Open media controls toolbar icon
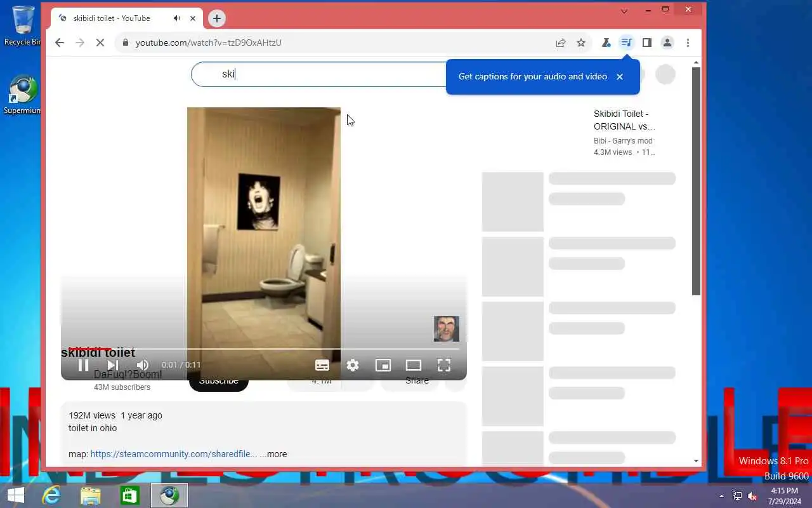Image resolution: width=812 pixels, height=508 pixels. 626,43
